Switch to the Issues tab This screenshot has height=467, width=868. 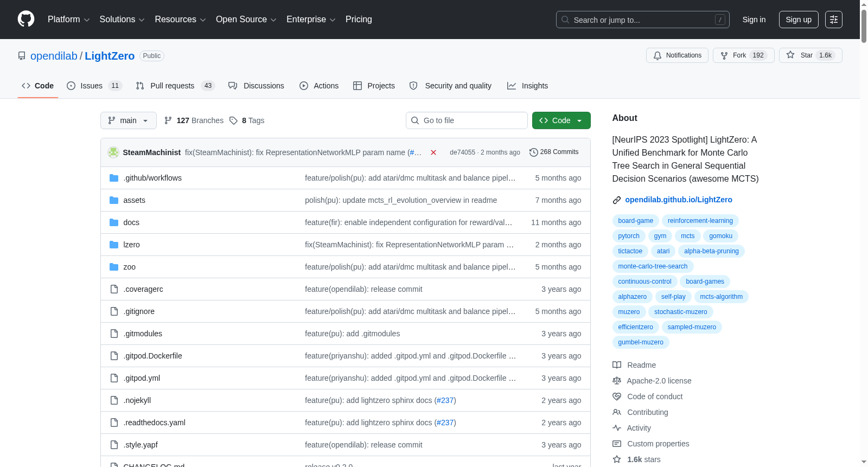(x=94, y=86)
